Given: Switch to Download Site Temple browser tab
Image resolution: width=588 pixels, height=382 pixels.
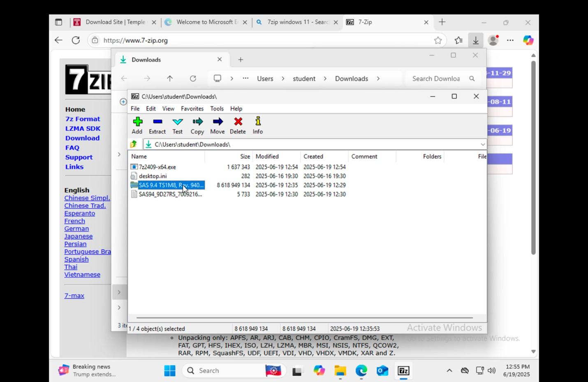Looking at the screenshot, I should pyautogui.click(x=116, y=22).
